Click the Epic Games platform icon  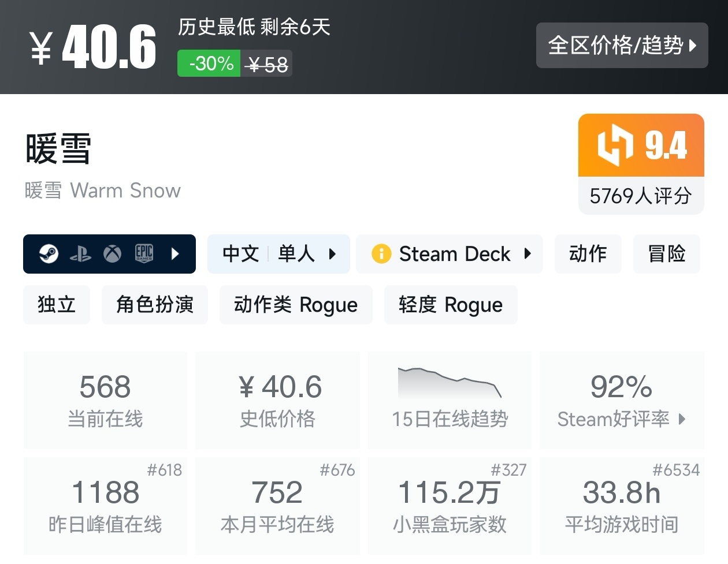[x=144, y=253]
